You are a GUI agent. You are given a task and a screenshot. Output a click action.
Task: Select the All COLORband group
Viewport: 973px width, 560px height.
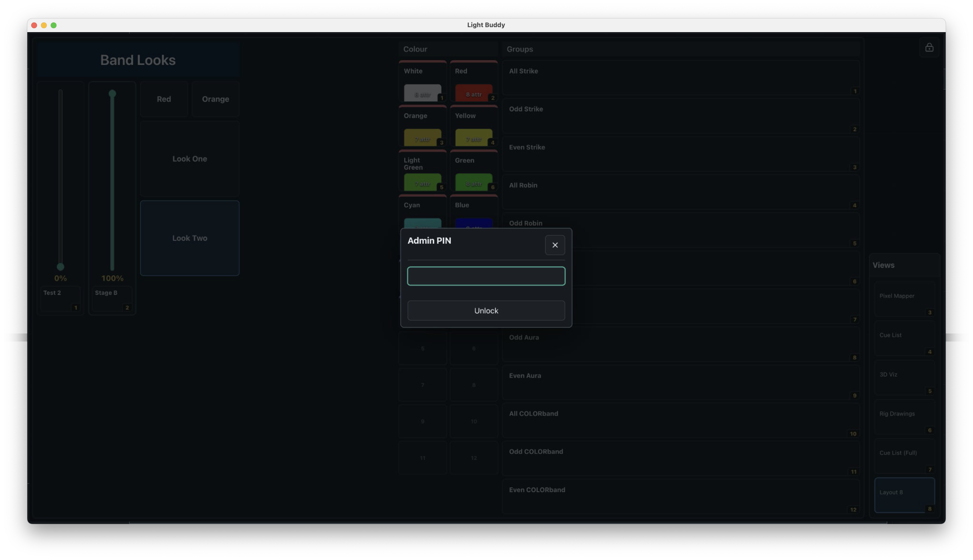681,420
